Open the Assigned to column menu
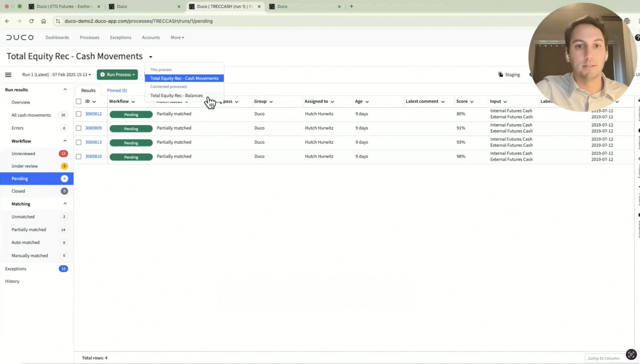This screenshot has width=640, height=364. (x=332, y=102)
